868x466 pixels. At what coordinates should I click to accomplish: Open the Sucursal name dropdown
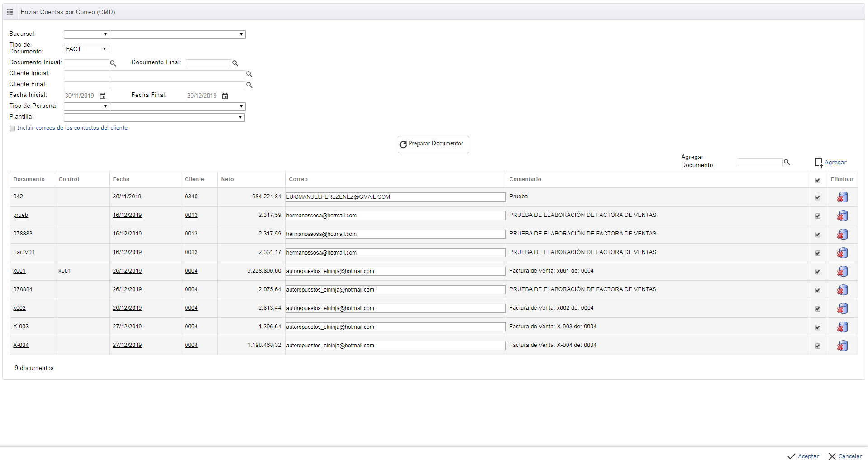pyautogui.click(x=178, y=34)
